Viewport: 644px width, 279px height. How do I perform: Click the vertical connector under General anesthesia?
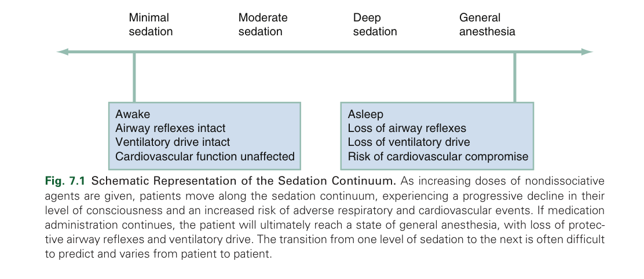pos(514,78)
